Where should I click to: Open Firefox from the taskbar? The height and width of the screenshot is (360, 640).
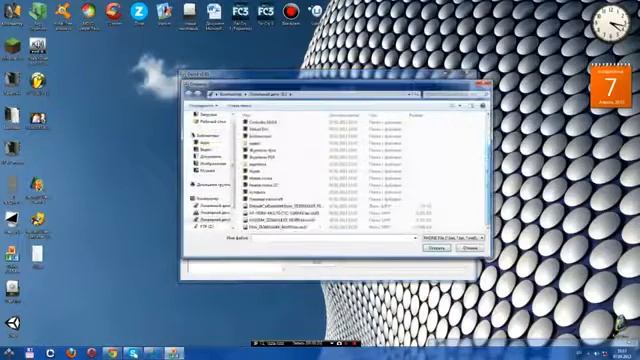(71, 353)
